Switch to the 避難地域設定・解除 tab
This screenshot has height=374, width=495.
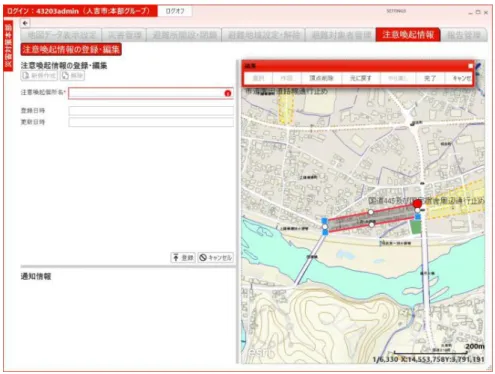pyautogui.click(x=263, y=35)
